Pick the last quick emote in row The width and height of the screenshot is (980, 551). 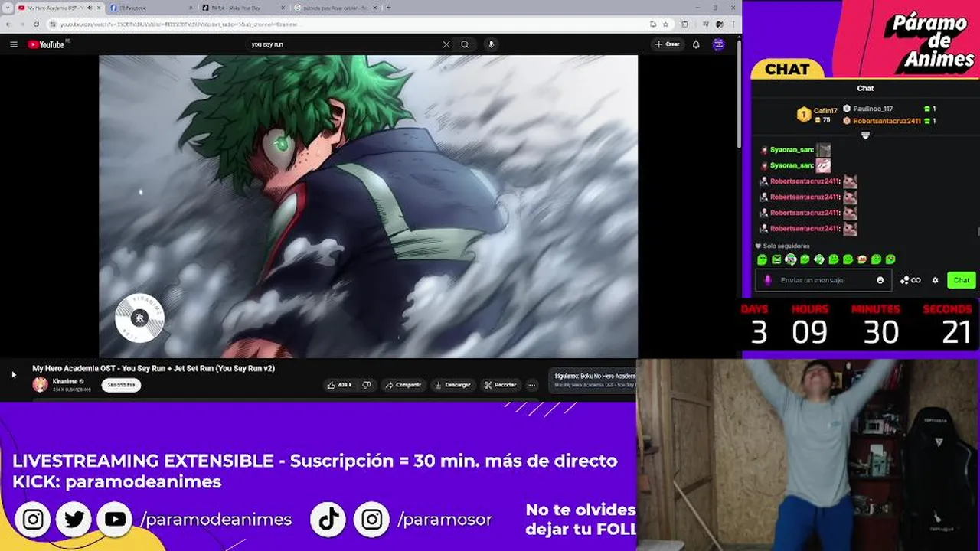(x=890, y=259)
